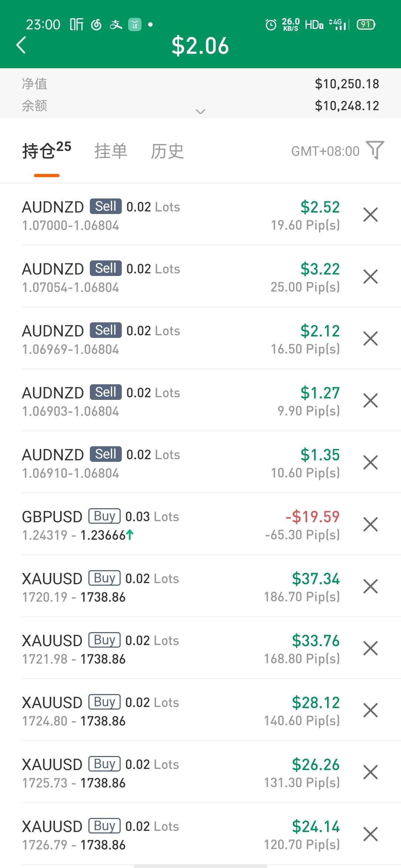Close the XAUUSD position with $37.34 profit
Screen dimensions: 401x868
370,586
